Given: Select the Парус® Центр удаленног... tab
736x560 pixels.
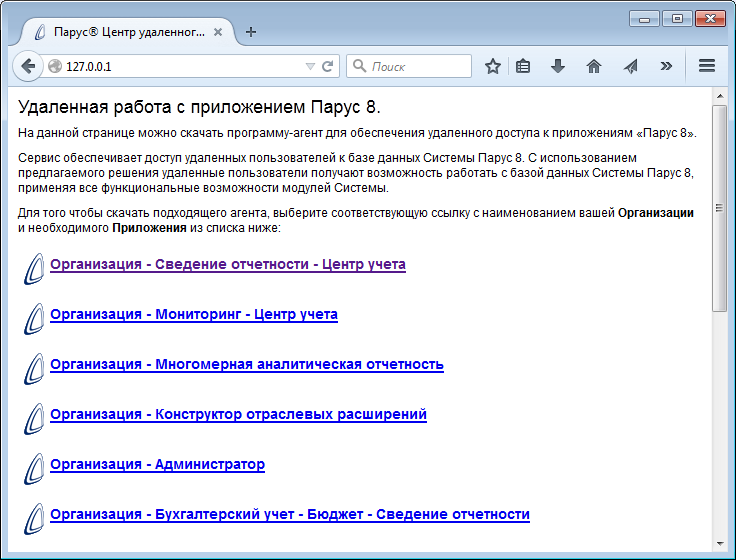Looking at the screenshot, I should point(127,32).
